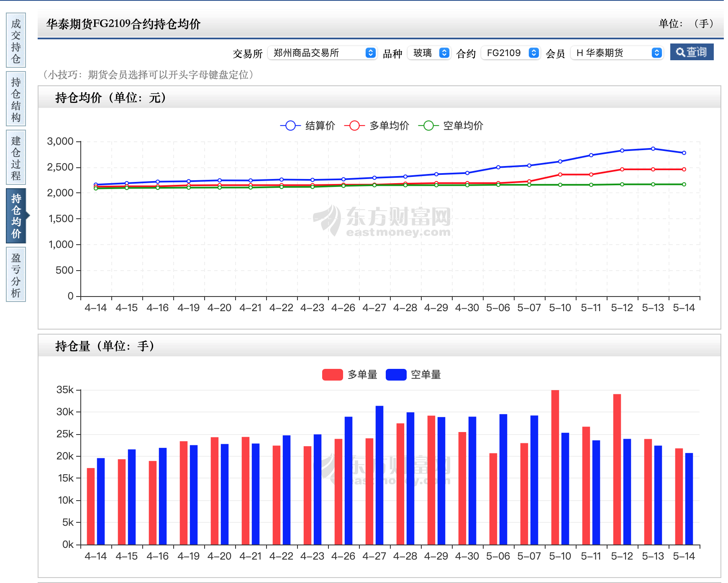Click the 5-13 settlement price peak point

[653, 149]
